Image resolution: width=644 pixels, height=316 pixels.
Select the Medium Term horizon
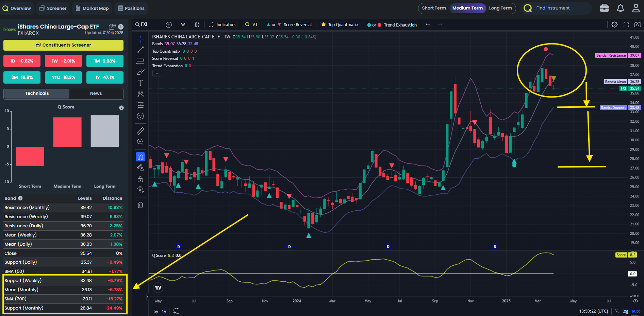[x=467, y=8]
